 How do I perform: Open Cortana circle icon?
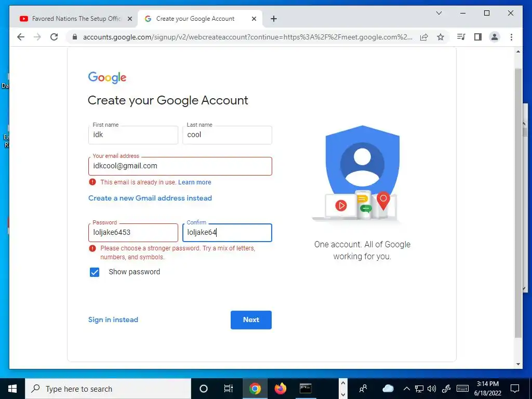[x=204, y=389]
